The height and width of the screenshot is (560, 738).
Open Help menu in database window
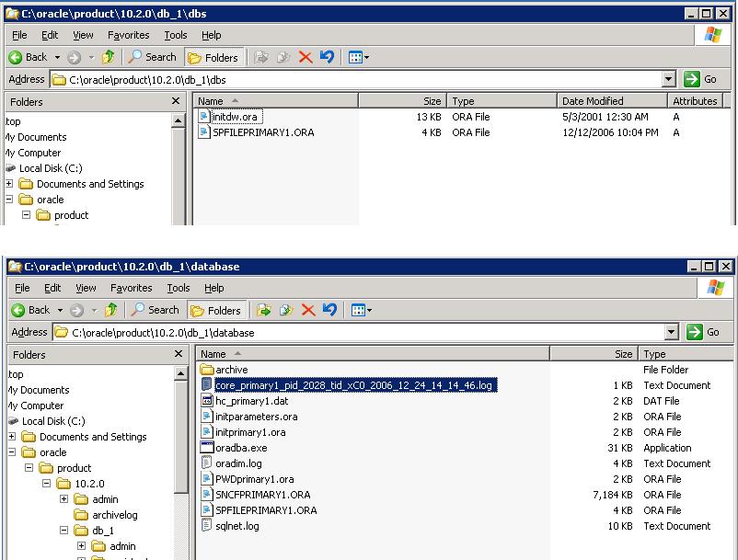click(x=214, y=288)
